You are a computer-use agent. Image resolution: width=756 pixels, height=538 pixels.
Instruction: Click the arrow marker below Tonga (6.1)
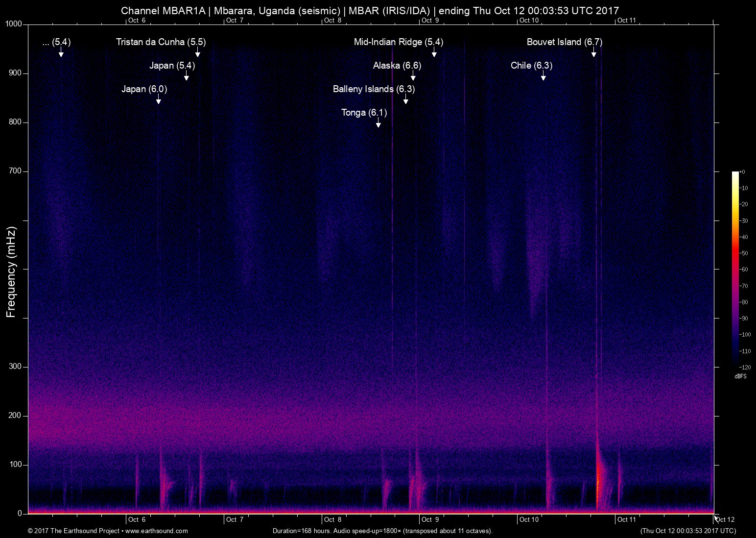[x=378, y=122]
